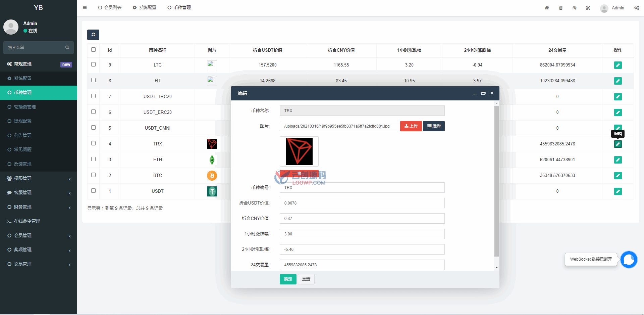Edit the HT row with pencil icon
Image resolution: width=644 pixels, height=315 pixels.
[x=618, y=81]
